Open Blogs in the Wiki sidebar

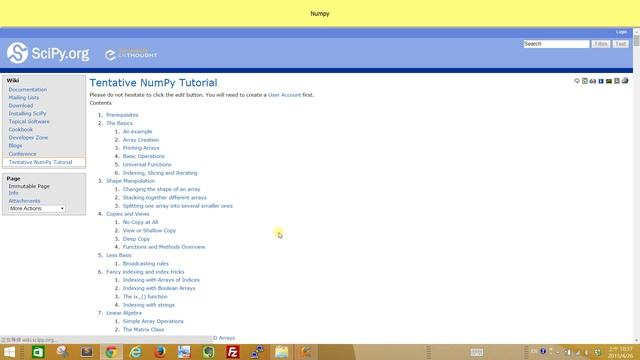tap(16, 146)
